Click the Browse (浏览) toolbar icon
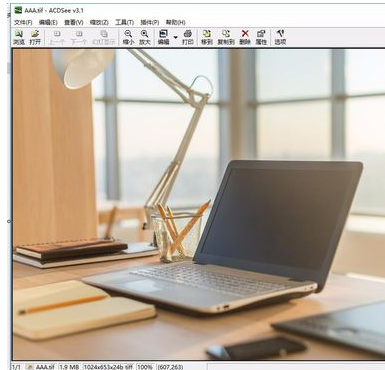Viewport: 385px width, 370px height. pyautogui.click(x=19, y=37)
